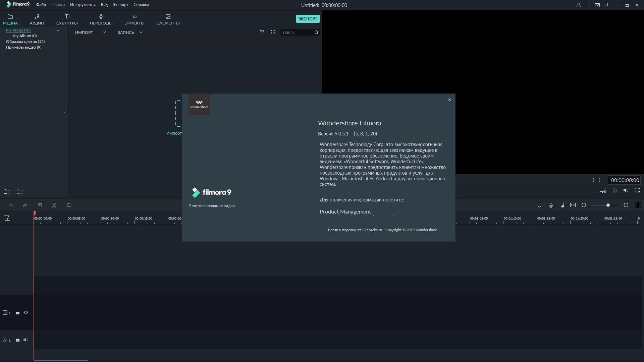Click the save project icon
This screenshot has width=644, height=362.
pos(588,5)
